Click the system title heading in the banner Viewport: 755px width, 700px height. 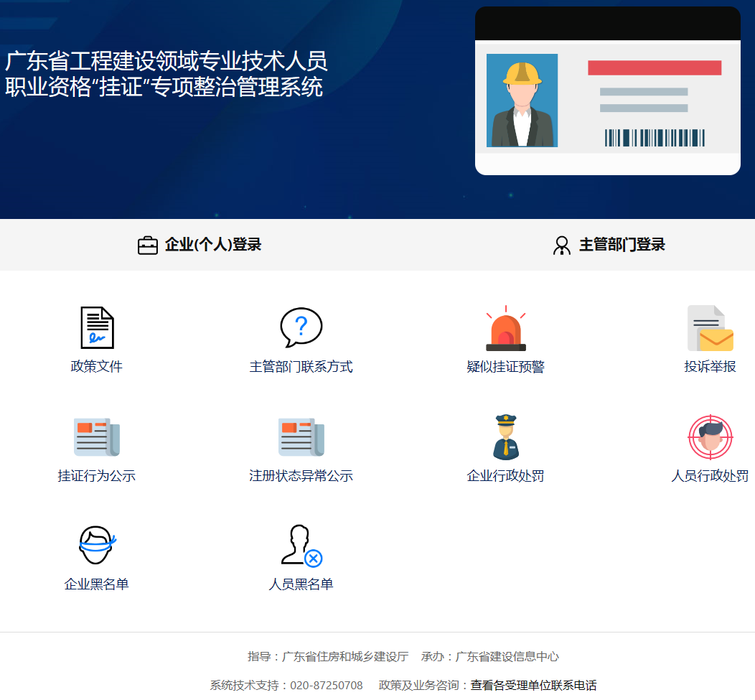coord(166,74)
